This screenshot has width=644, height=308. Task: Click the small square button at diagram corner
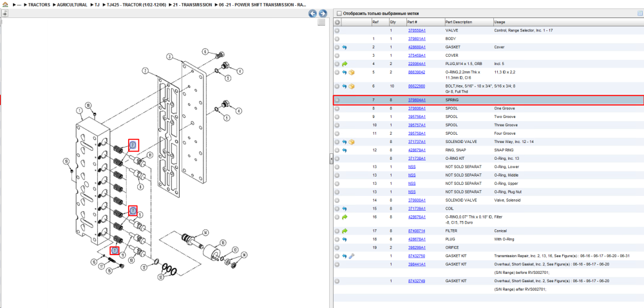pyautogui.click(x=321, y=22)
